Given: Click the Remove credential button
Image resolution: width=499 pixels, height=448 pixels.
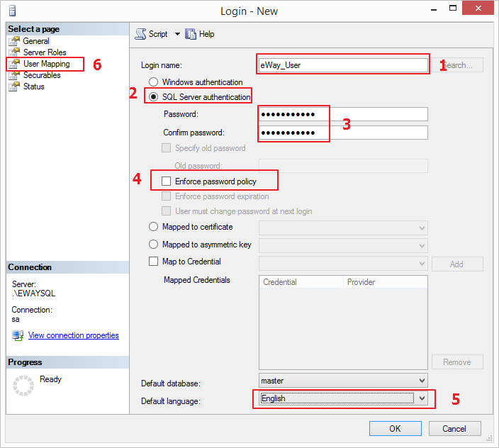Looking at the screenshot, I should (457, 362).
